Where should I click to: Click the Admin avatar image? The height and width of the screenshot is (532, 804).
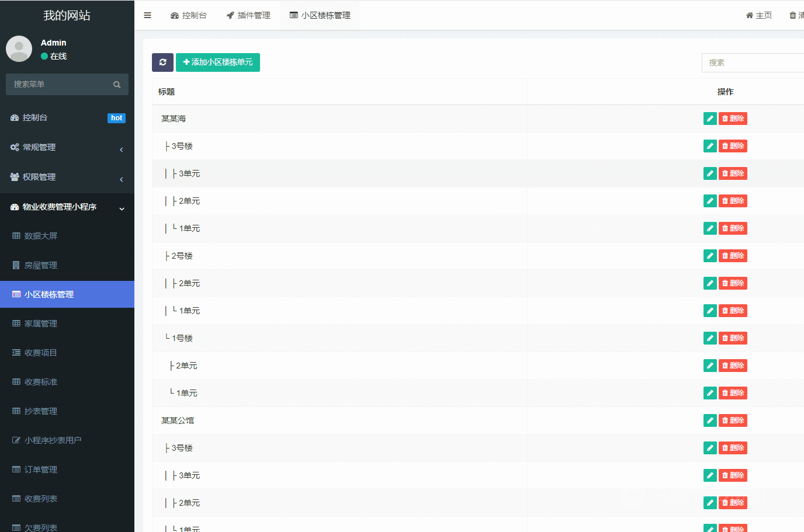point(19,49)
